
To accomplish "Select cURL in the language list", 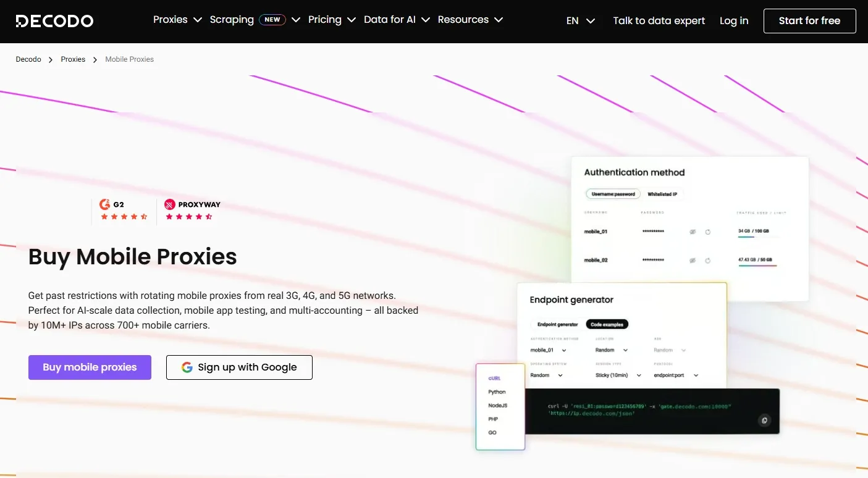I will [494, 378].
